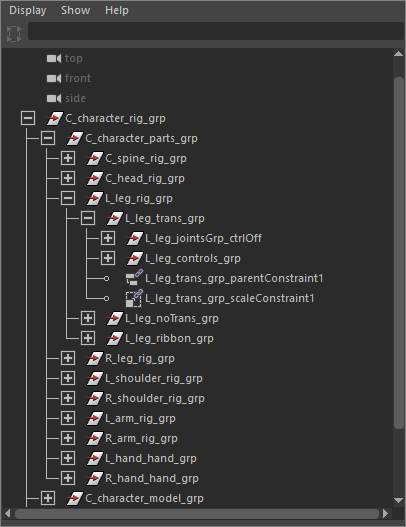
Task: Click the parentConstraint1 node icon
Action: (134, 278)
